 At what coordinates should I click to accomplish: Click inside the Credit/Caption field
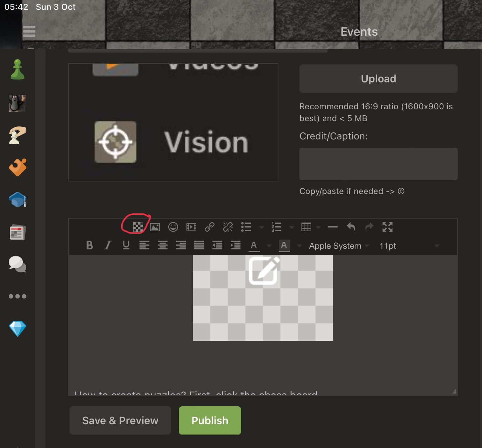pyautogui.click(x=378, y=164)
